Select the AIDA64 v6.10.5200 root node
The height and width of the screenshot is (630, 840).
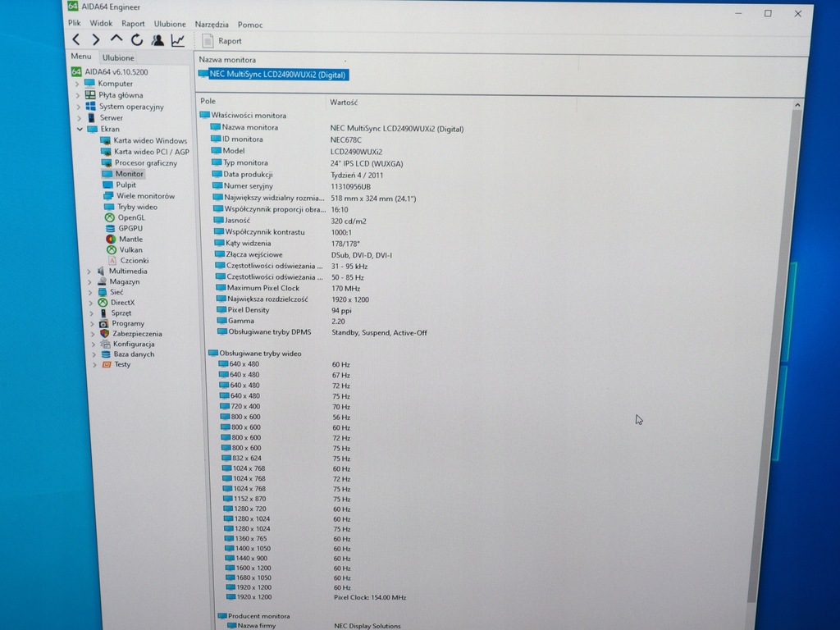pyautogui.click(x=110, y=72)
